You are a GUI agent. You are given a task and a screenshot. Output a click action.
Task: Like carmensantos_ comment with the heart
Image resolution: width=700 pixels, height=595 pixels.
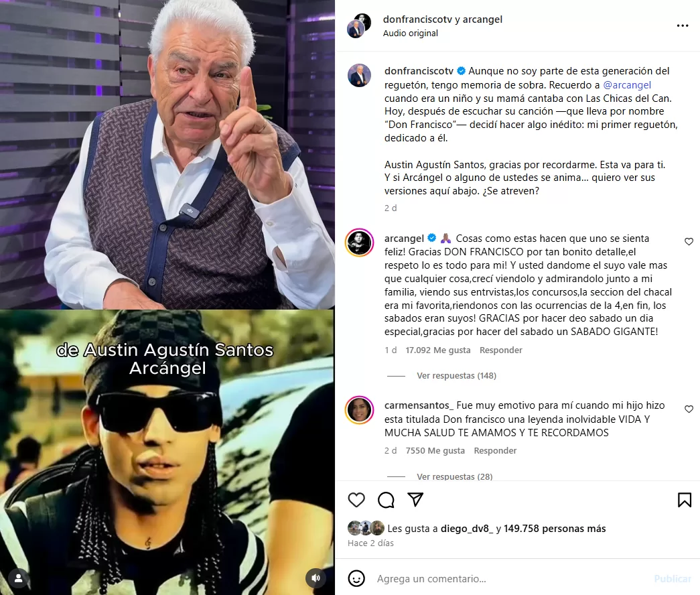pos(689,409)
